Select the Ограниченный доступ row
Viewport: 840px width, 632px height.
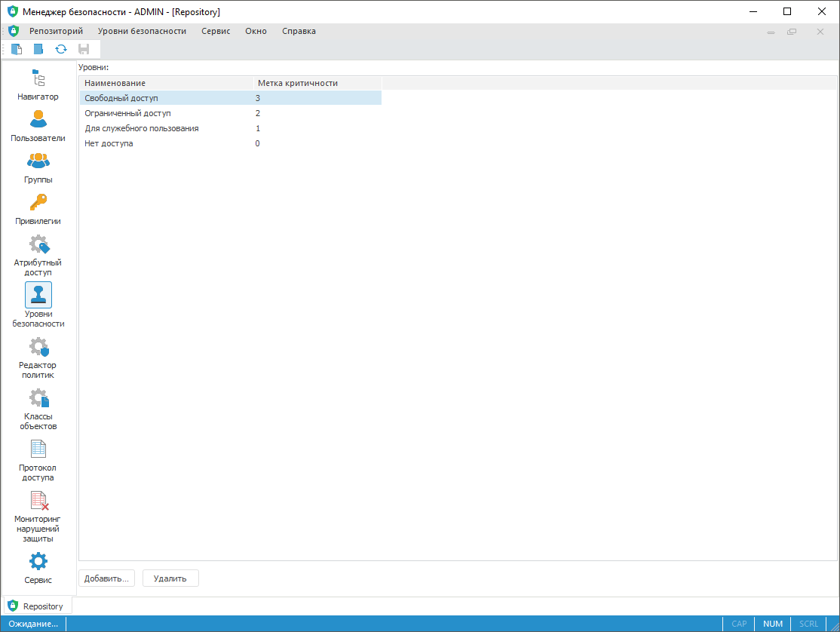[231, 113]
